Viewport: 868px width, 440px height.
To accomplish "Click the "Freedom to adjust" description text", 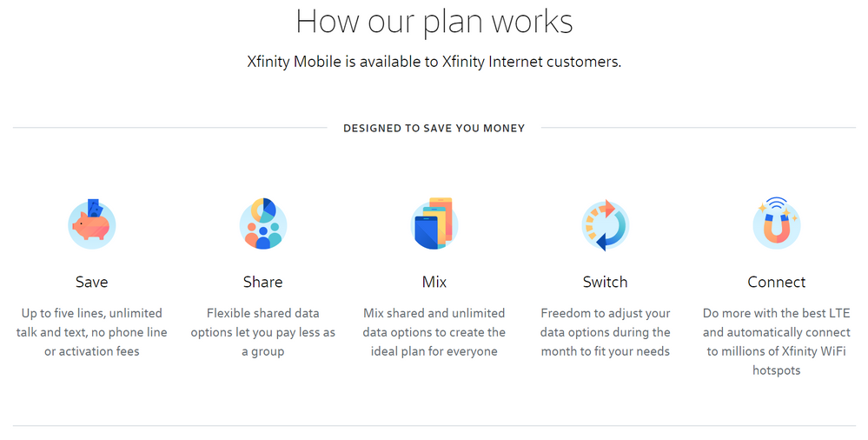I will [605, 332].
